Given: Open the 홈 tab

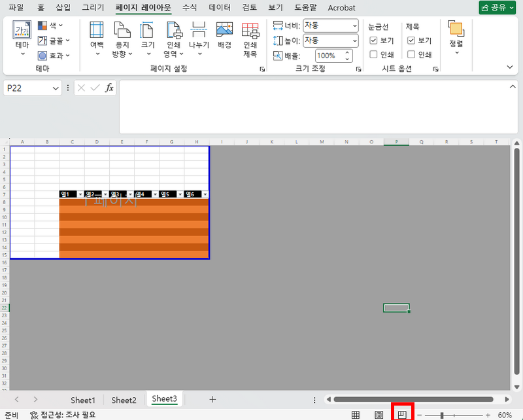Looking at the screenshot, I should tap(41, 8).
